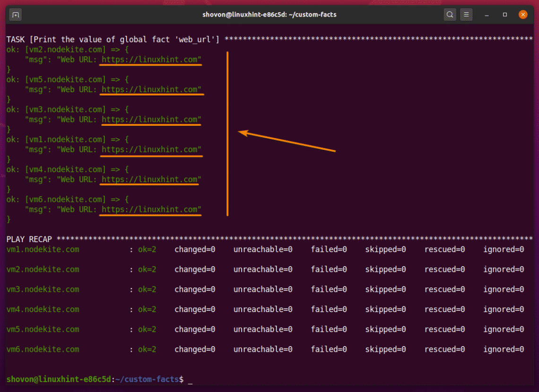Open the linuxhint URL under vm5.nodekite.com
Image resolution: width=539 pixels, height=392 pixels.
point(151,89)
